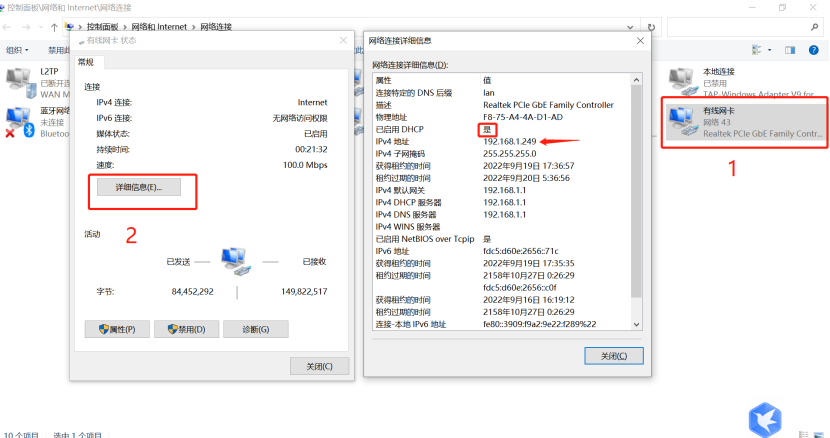This screenshot has width=830, height=438.
Task: Click the search magnifier icon
Action: [x=814, y=27]
